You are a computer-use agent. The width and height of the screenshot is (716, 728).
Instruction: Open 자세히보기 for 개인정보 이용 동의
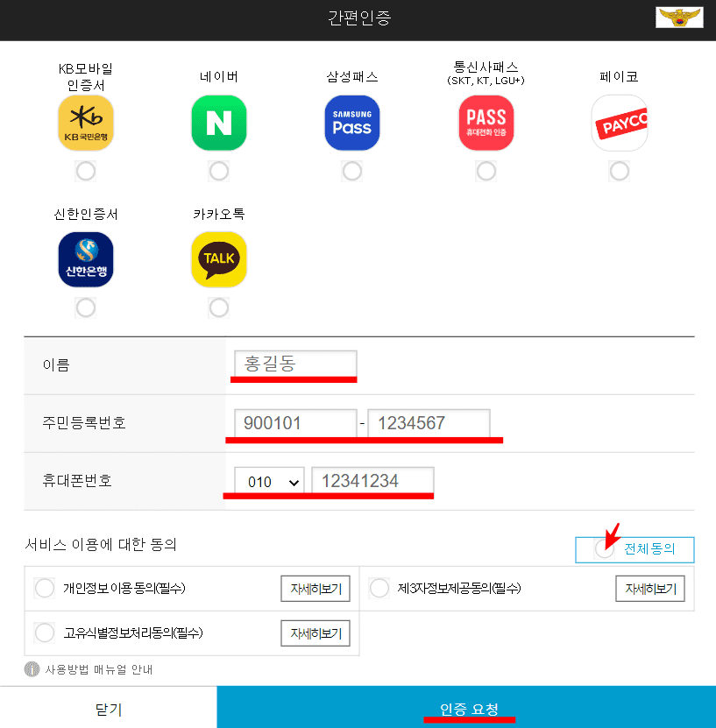click(315, 589)
